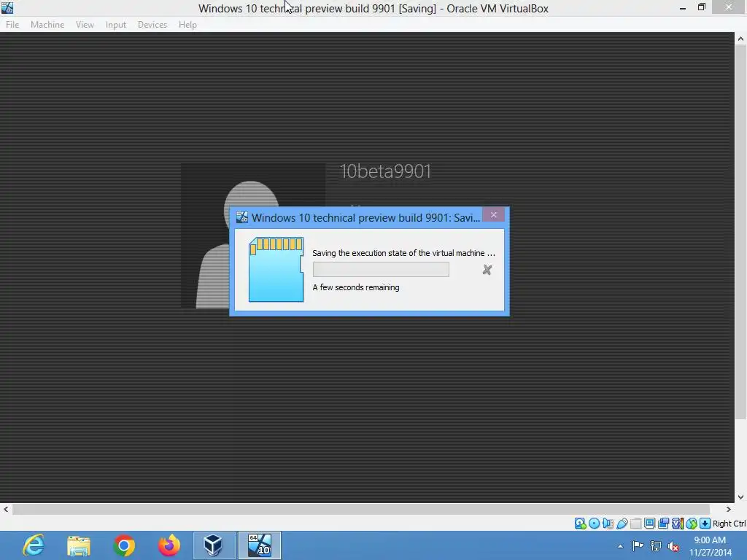Click the vertical scrollbar down arrow
747x560 pixels.
click(740, 497)
